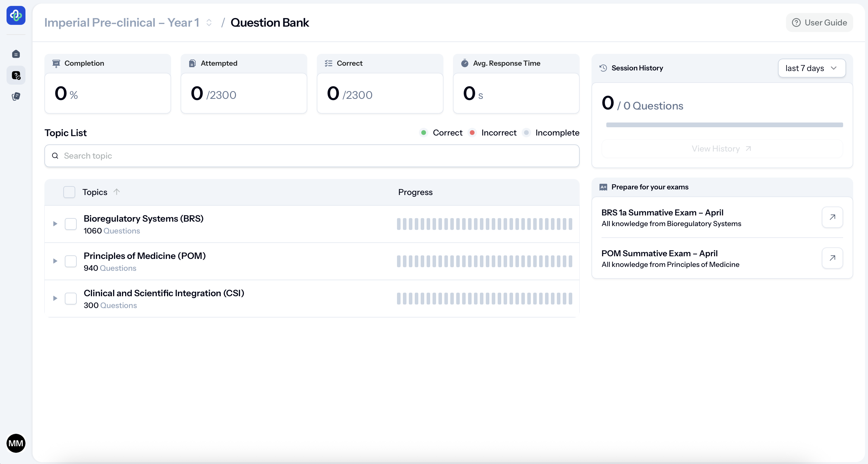This screenshot has height=464, width=868.
Task: Open POM Summative Exam arrow icon
Action: tap(832, 258)
